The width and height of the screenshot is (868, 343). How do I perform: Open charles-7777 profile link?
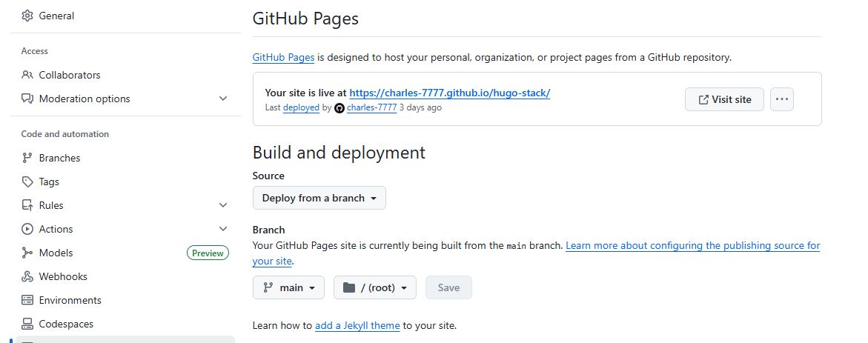[x=372, y=107]
